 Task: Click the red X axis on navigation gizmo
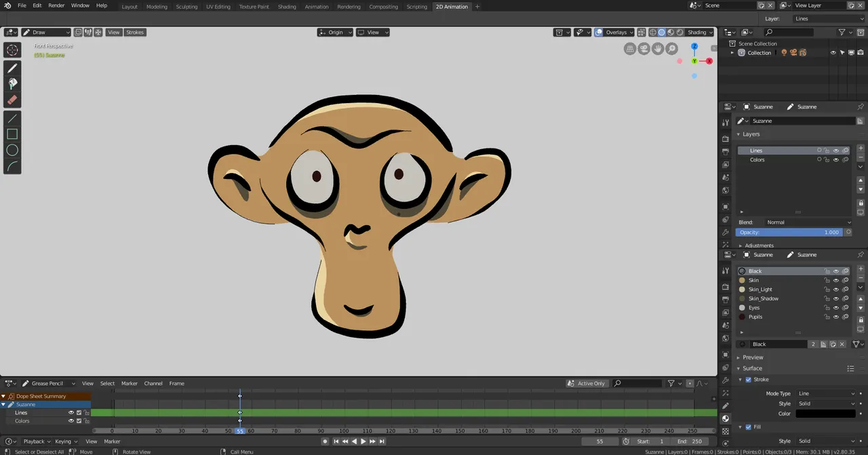[709, 61]
